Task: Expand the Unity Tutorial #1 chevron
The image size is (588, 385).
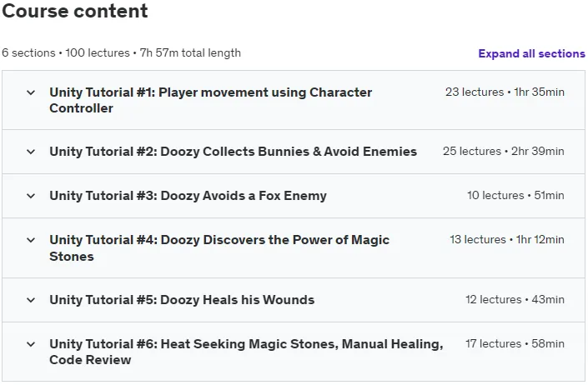Action: [x=31, y=92]
